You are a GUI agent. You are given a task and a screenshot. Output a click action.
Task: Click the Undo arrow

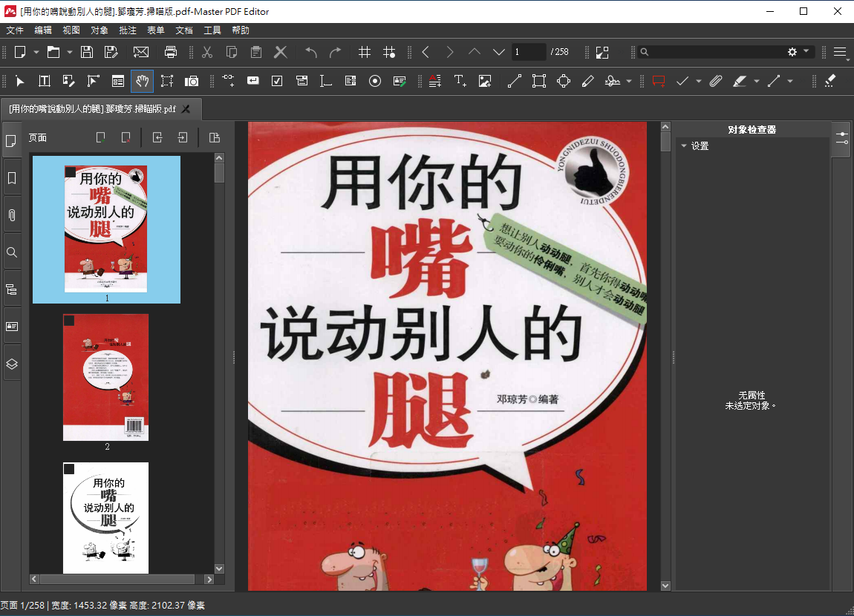311,52
